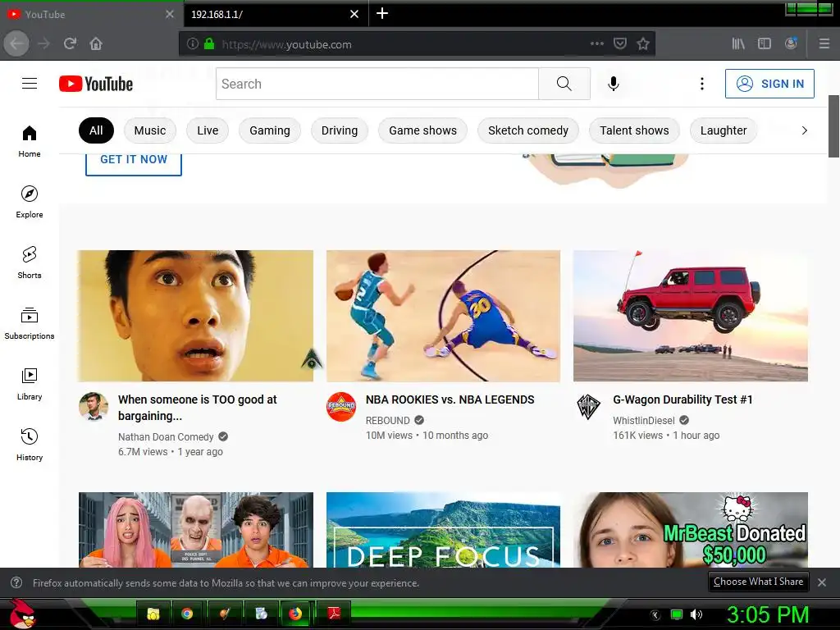
Task: Select the Live filter chip
Action: [x=208, y=130]
